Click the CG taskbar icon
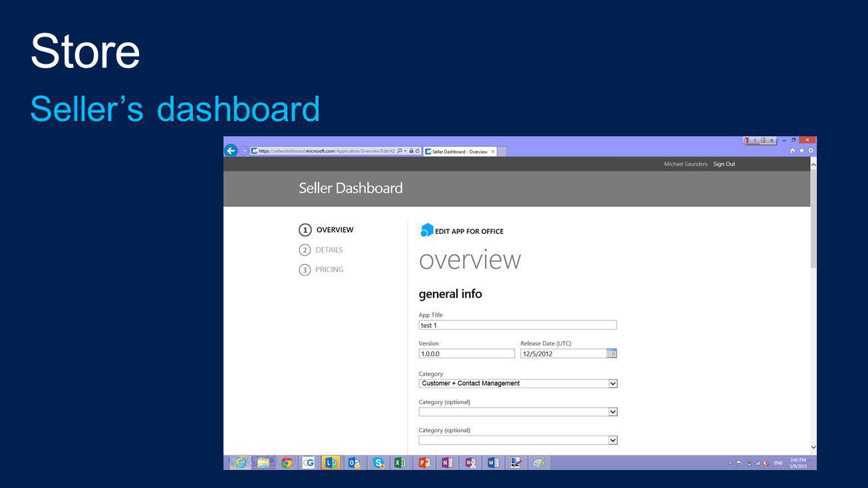The width and height of the screenshot is (868, 488). pyautogui.click(x=309, y=463)
